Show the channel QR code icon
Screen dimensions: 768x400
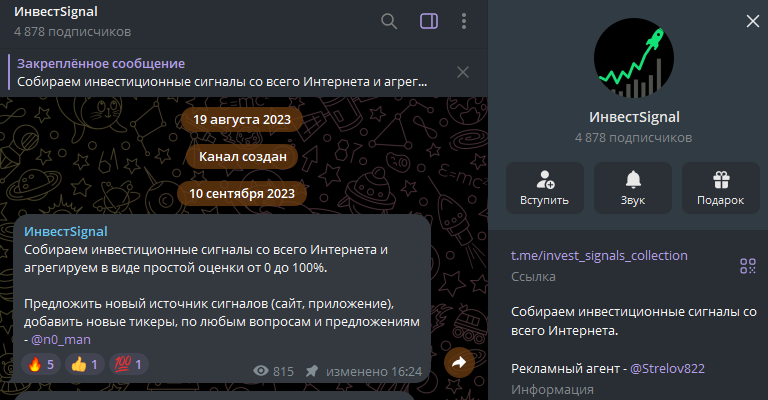coord(748,266)
